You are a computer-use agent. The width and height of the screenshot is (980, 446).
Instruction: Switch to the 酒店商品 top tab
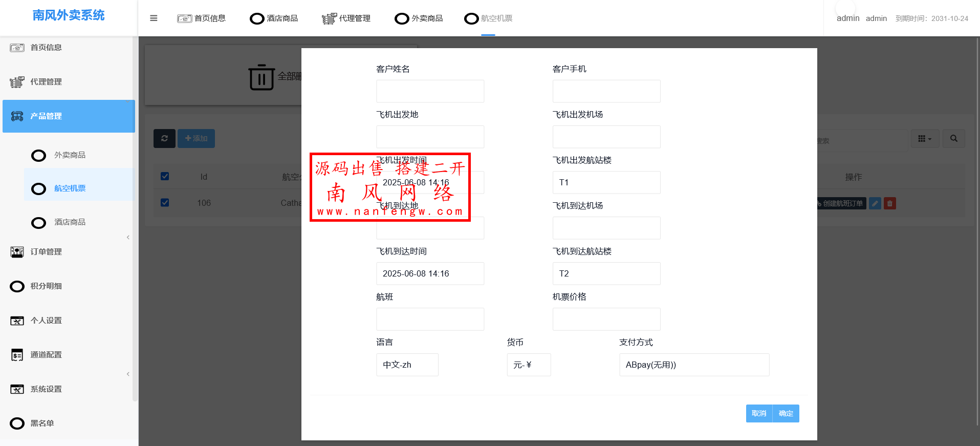click(274, 18)
